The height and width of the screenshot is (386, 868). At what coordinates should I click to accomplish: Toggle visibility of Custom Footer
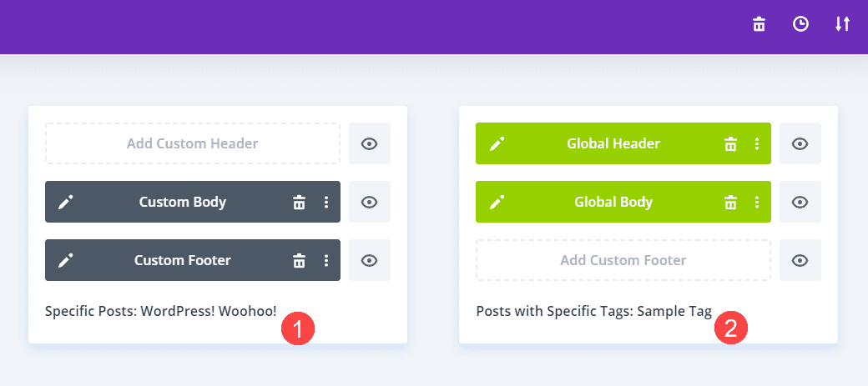click(370, 260)
